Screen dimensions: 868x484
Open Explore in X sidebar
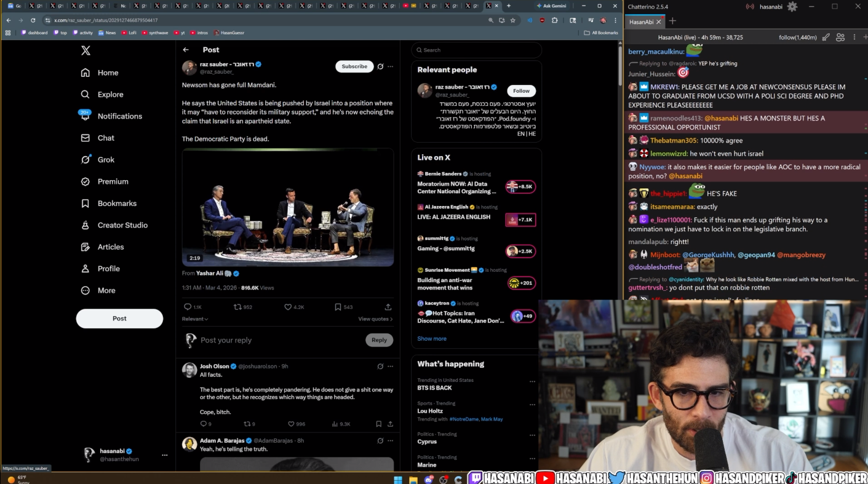(x=102, y=94)
